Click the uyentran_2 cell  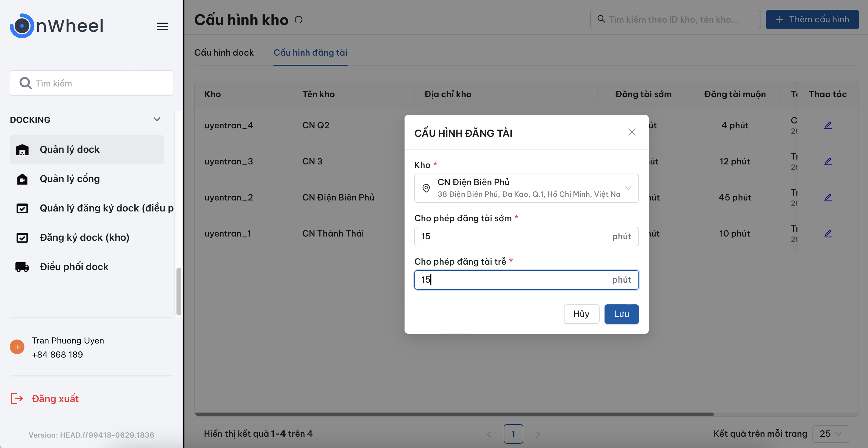[x=229, y=198]
